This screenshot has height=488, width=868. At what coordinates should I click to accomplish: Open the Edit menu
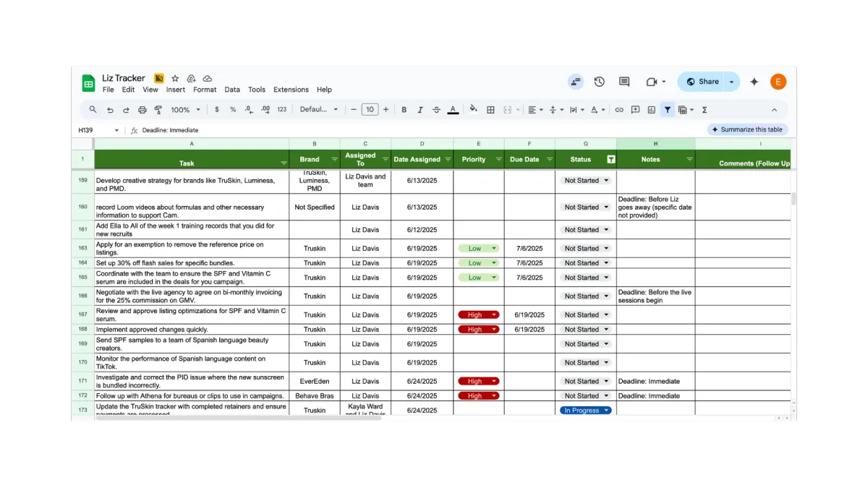point(128,90)
